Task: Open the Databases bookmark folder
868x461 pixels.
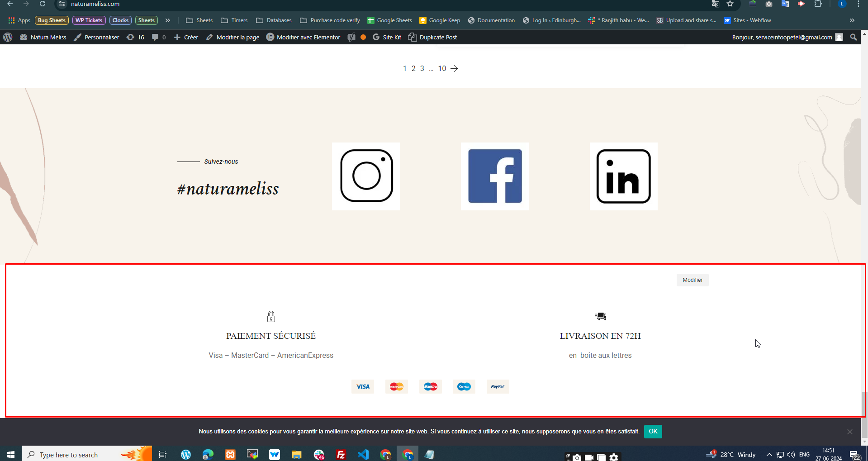Action: [x=274, y=20]
